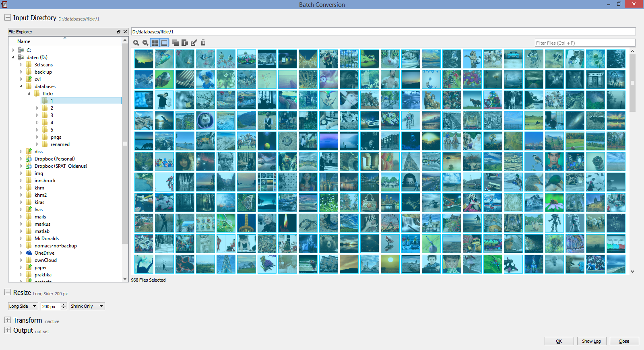Screen dimensions: 644x350
Task: Click the copy files icon
Action: click(175, 43)
